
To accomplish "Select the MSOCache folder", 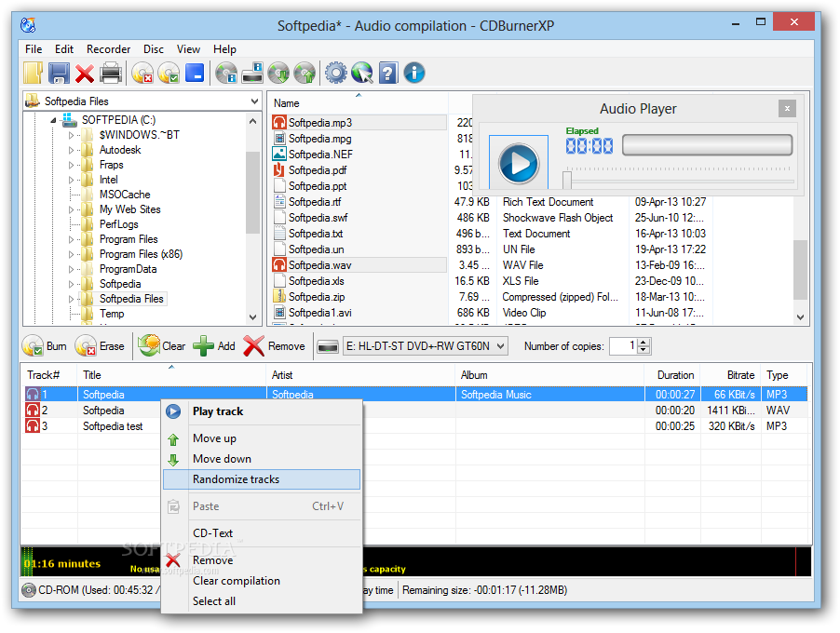I will pos(124,195).
